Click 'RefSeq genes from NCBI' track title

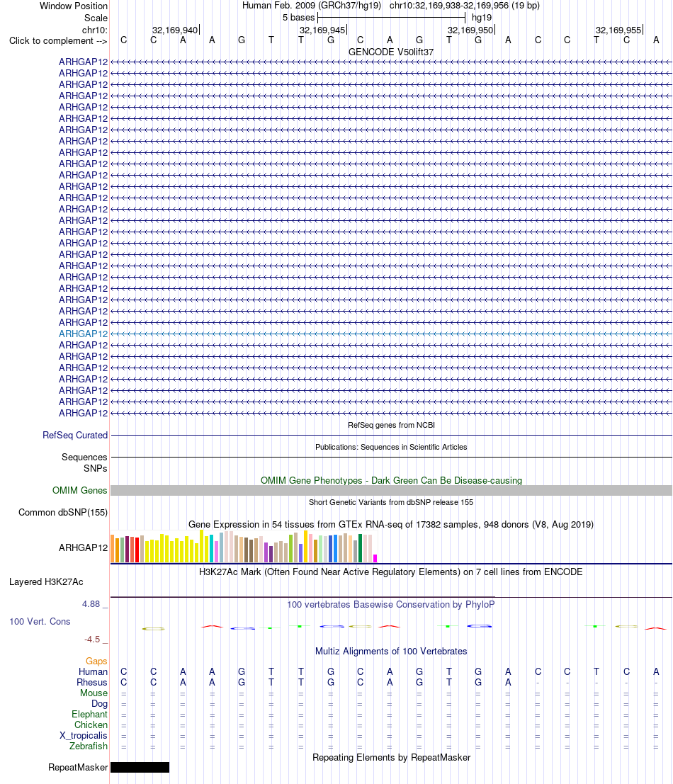point(391,425)
